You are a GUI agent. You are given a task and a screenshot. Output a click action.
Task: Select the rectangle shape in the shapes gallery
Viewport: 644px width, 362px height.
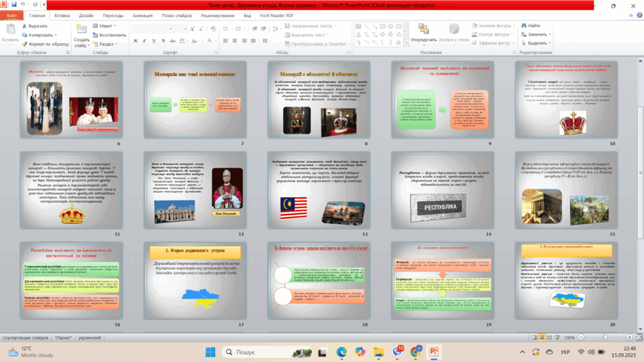[x=382, y=26]
